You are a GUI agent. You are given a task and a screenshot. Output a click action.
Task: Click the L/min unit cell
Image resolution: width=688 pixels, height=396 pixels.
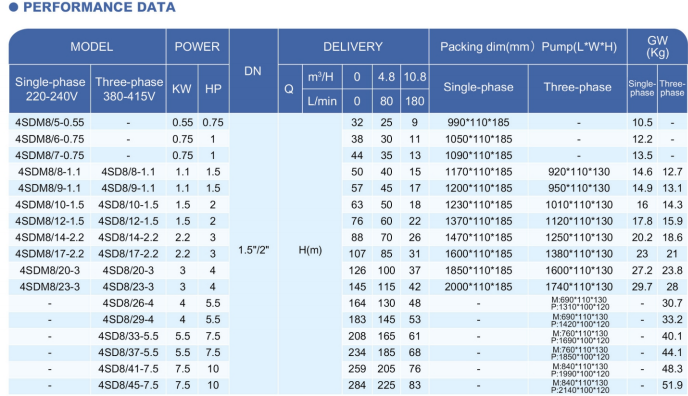click(322, 101)
